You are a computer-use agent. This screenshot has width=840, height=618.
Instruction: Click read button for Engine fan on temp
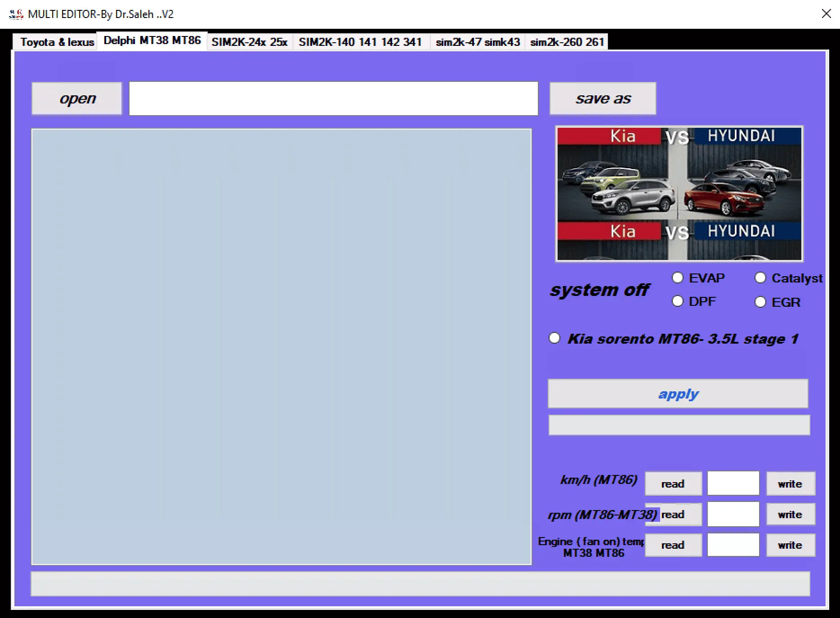coord(673,545)
